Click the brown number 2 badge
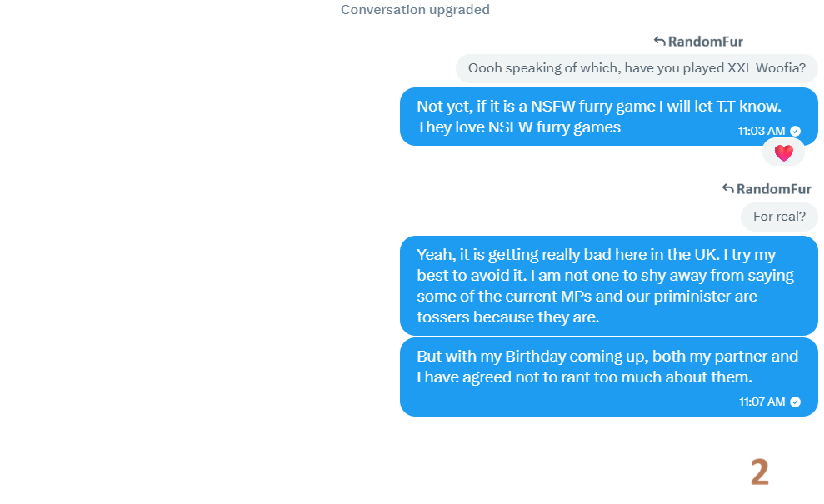Screen dimensions: 824x504 tap(759, 472)
